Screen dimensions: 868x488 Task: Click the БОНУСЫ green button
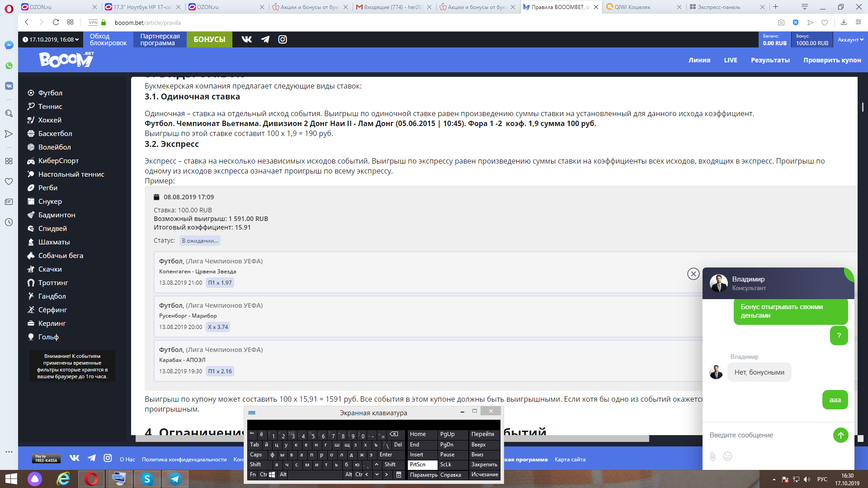tap(209, 40)
